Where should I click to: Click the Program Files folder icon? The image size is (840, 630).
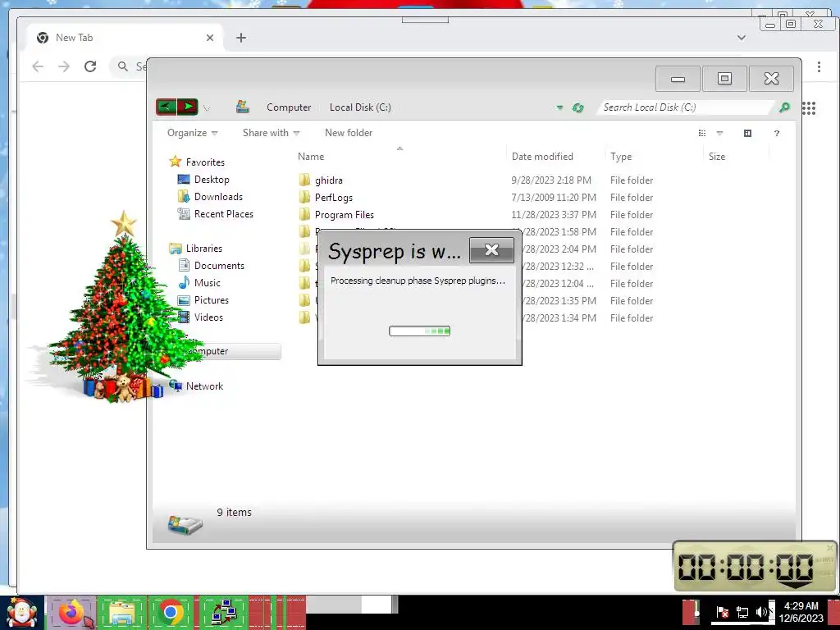[x=304, y=214]
